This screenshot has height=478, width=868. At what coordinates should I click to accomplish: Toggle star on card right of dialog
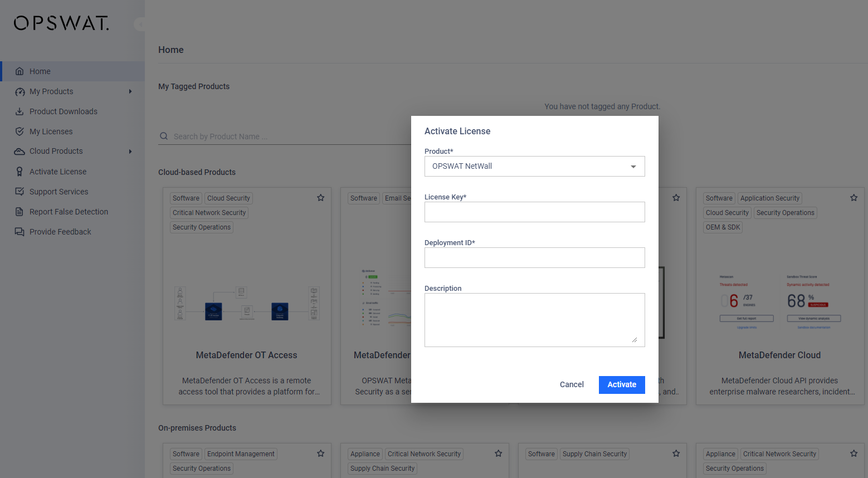[x=676, y=198]
